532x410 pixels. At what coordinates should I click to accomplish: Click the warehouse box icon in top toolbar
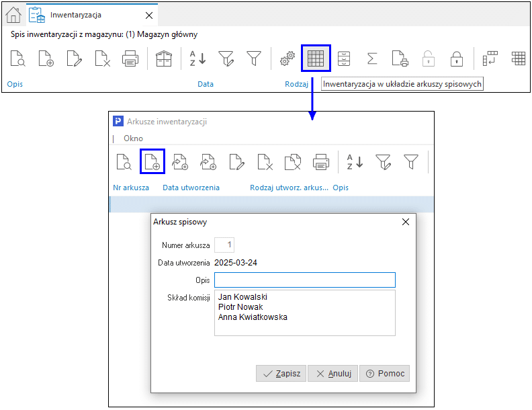163,58
